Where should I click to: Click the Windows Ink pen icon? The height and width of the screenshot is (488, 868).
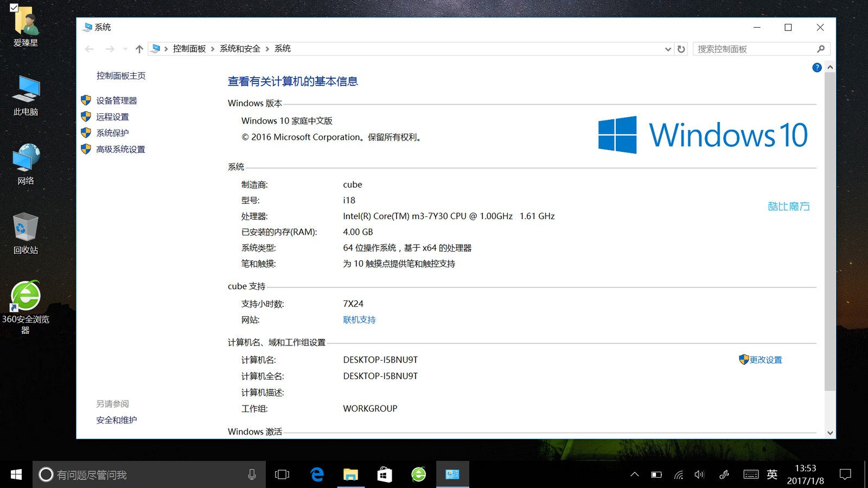pos(724,475)
